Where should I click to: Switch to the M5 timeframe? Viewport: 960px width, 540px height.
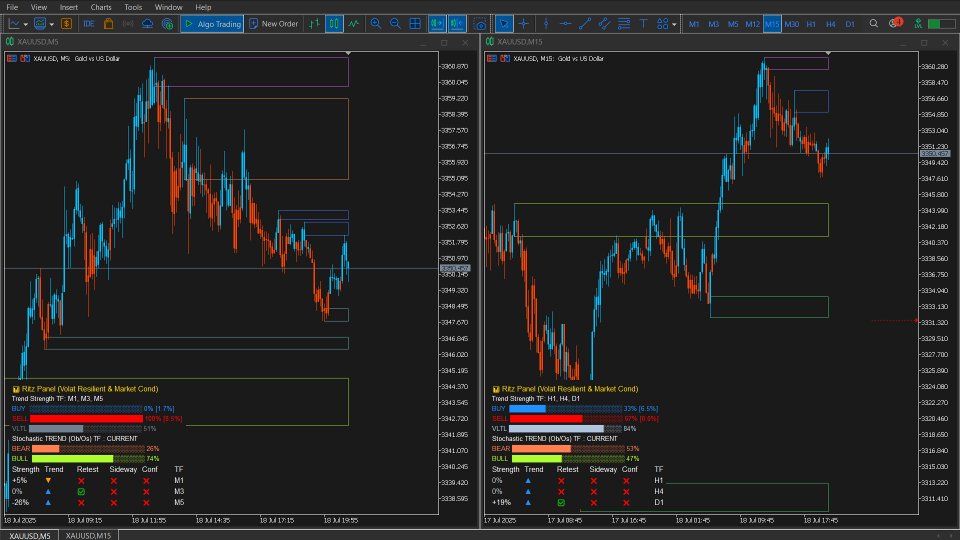click(x=733, y=24)
